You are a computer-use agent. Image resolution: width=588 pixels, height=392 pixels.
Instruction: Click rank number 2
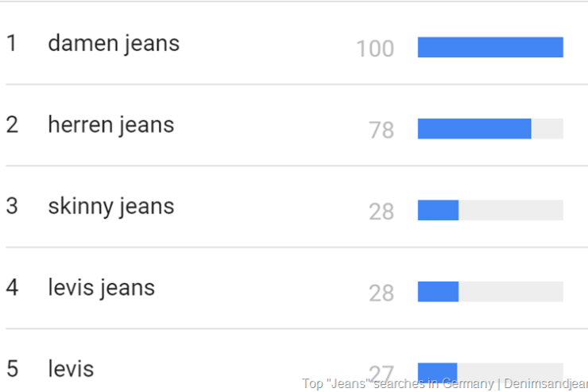click(x=12, y=125)
